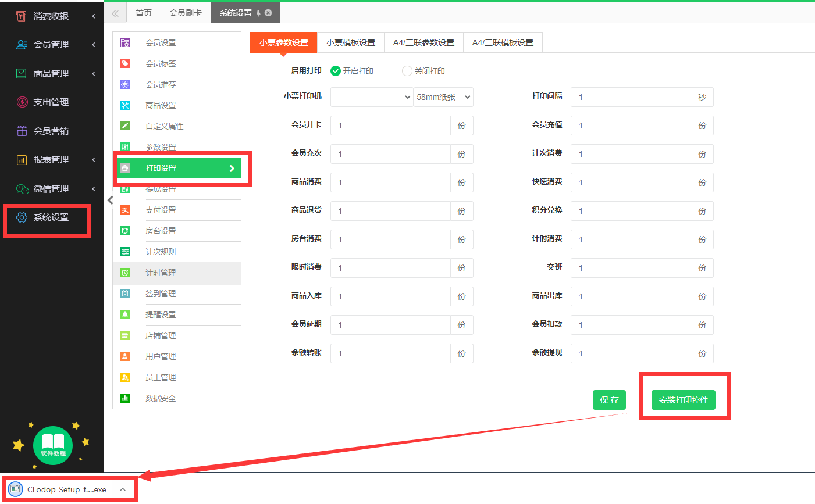Click the 安装打印控件 button
This screenshot has width=815, height=504.
683,400
